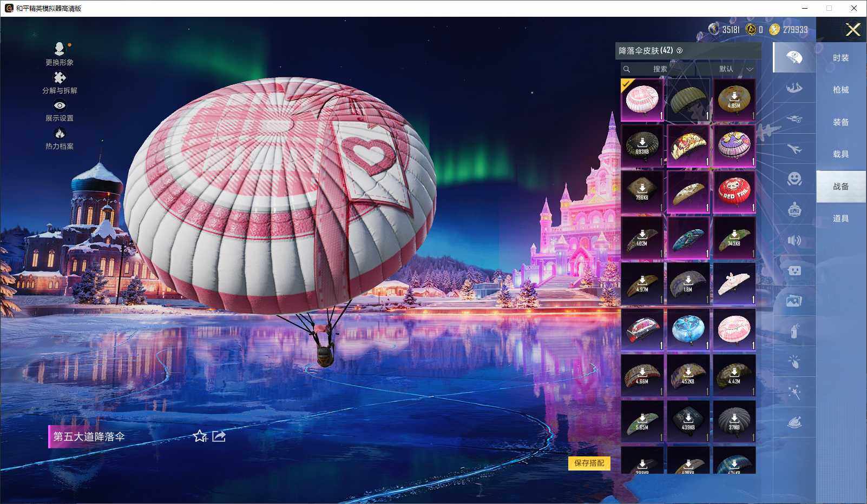Open the spray can graffiti category icon
The image size is (867, 504).
(x=794, y=331)
